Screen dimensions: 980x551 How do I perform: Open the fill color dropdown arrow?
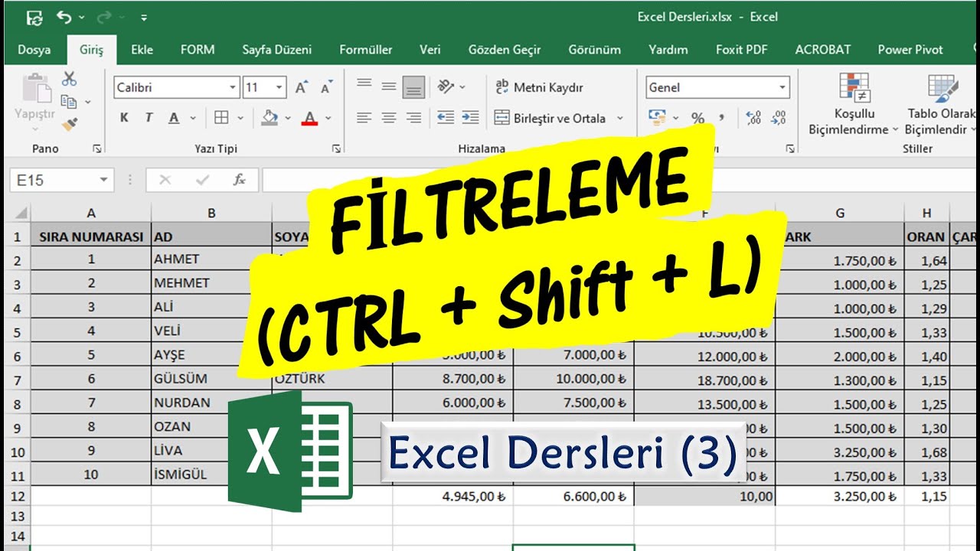click(288, 119)
